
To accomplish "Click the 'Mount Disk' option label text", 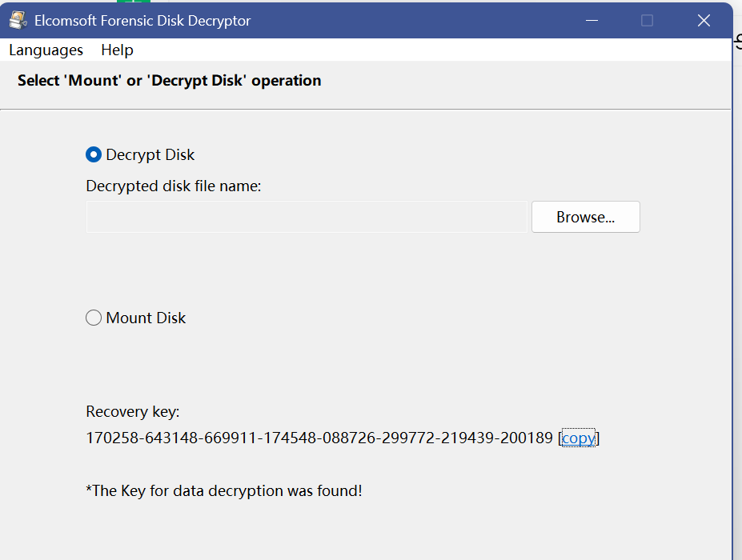I will click(146, 318).
